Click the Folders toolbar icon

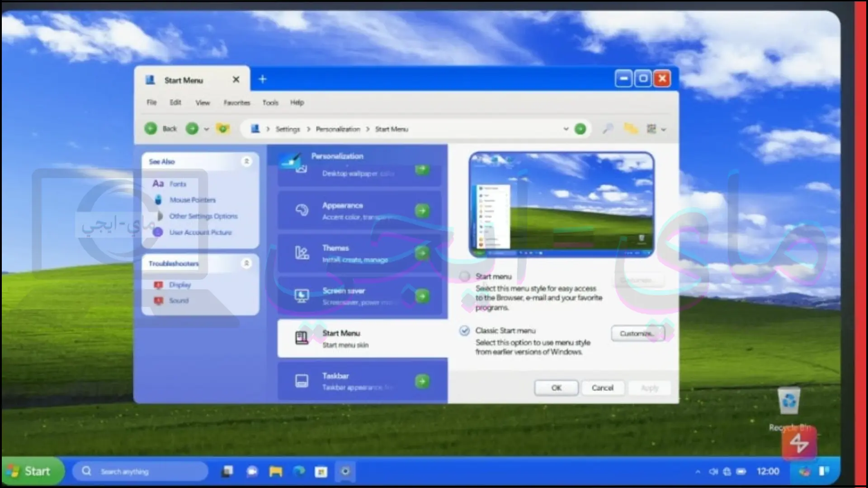pyautogui.click(x=631, y=129)
